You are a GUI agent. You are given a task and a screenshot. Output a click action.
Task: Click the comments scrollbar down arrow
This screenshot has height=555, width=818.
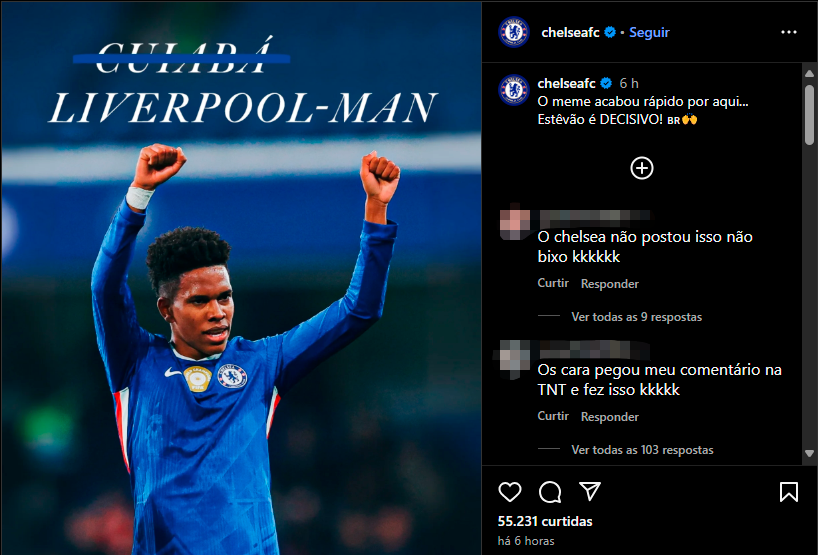click(809, 453)
